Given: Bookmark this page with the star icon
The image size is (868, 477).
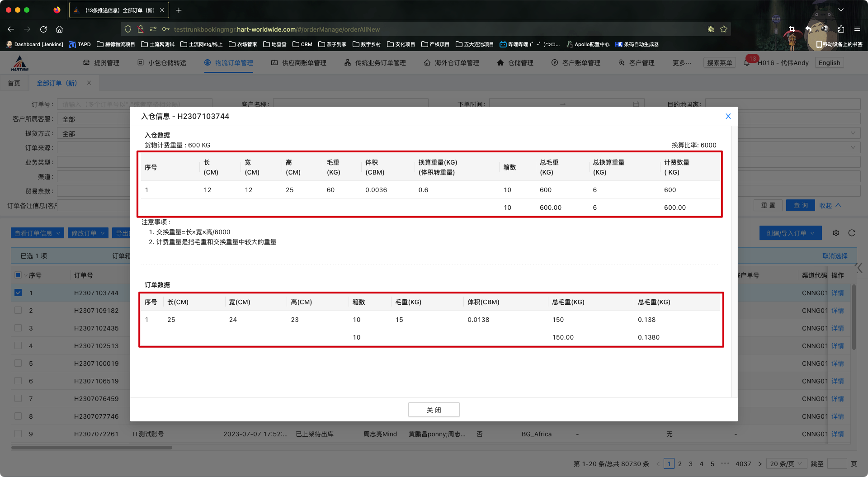Looking at the screenshot, I should click(x=724, y=29).
